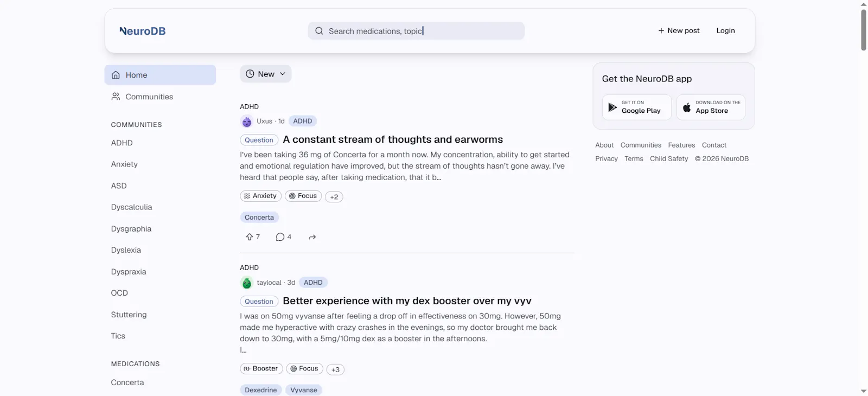Open the Login page
Viewport: 868px width, 396px height.
pos(725,30)
